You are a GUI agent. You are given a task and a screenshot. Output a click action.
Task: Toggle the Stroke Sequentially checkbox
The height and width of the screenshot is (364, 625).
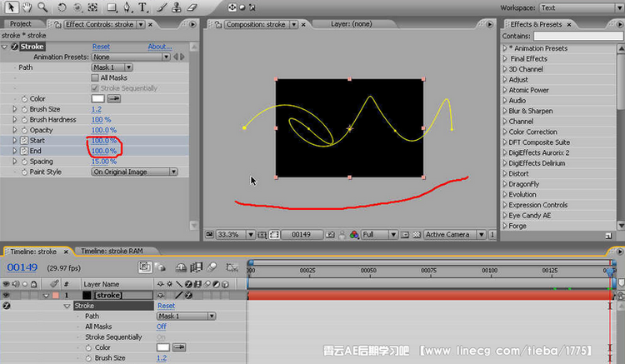click(95, 88)
